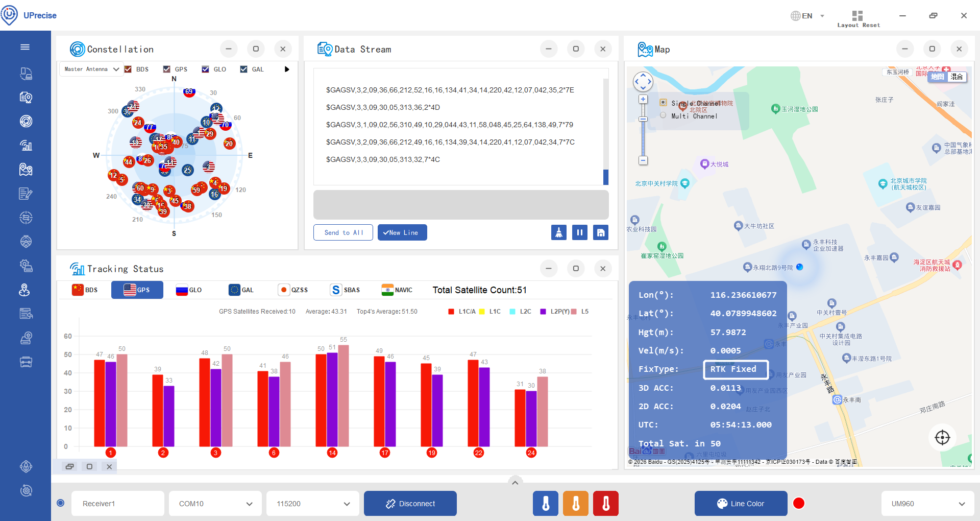The height and width of the screenshot is (521, 980).
Task: Click the map locate crosshair button
Action: coord(942,437)
